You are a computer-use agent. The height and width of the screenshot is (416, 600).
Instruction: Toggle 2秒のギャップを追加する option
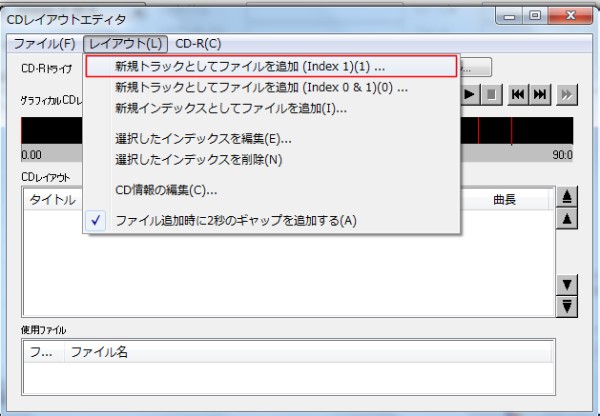pyautogui.click(x=235, y=220)
